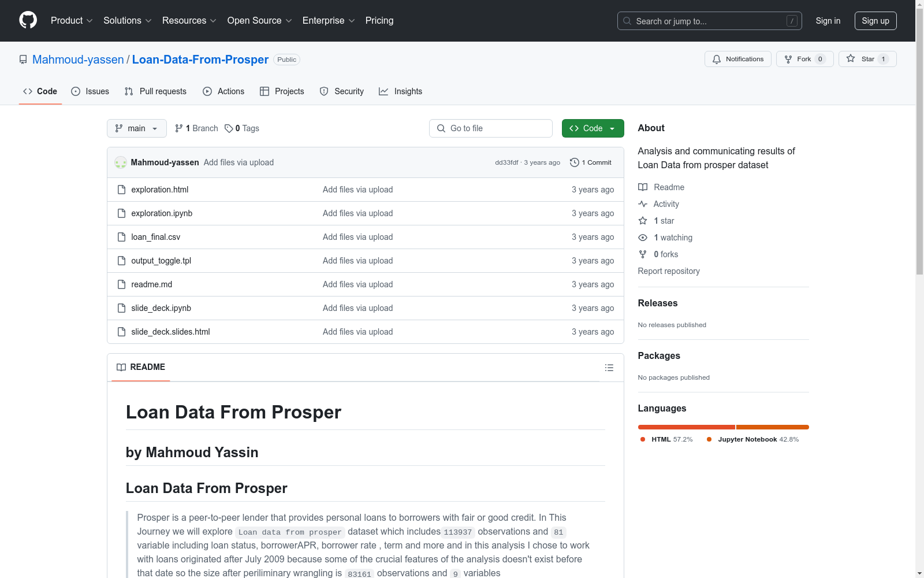
Task: Click the Star count badge 1
Action: coord(883,59)
